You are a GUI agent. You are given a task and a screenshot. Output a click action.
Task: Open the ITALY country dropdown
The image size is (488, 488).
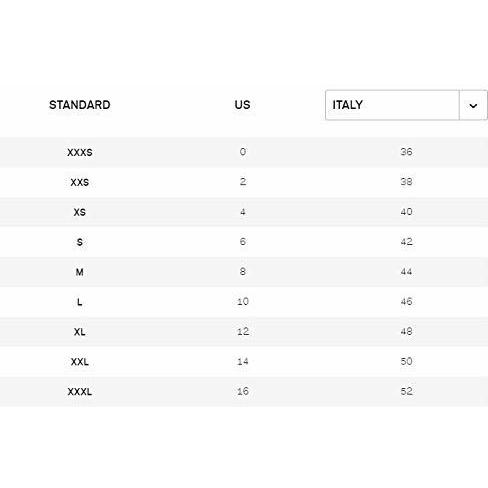(406, 105)
